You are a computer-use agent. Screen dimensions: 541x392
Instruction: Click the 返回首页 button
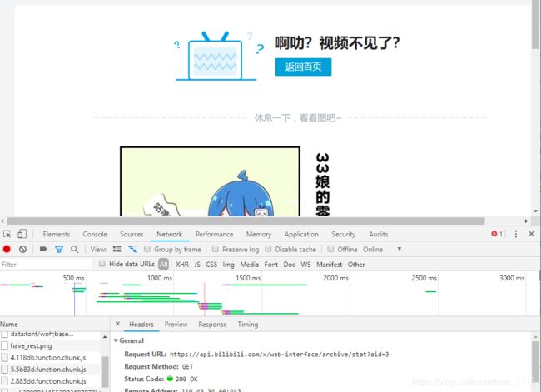point(303,67)
